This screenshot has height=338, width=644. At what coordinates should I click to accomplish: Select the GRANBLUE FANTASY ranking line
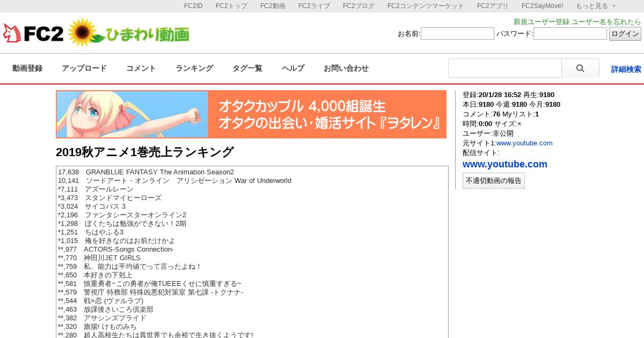point(146,172)
